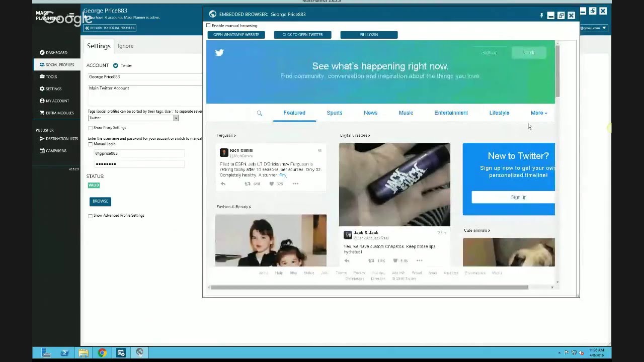Retweet the Jack & Jack tweet
This screenshot has width=644, height=362.
click(371, 260)
